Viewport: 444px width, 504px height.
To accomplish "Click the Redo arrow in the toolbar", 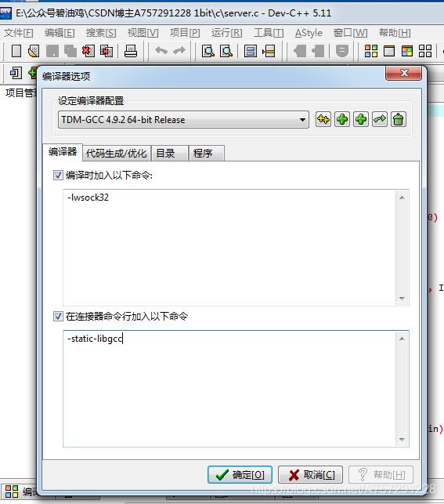I will click(179, 50).
